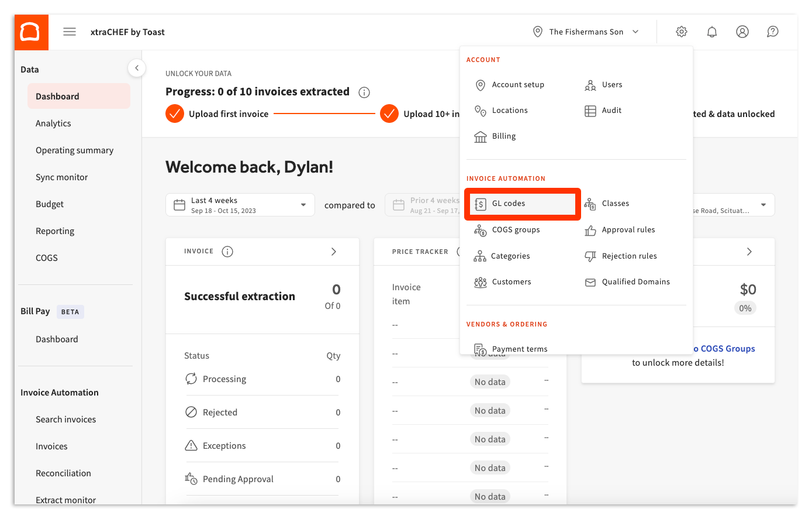Go to Analytics in the sidebar
Viewport: 812px width, 519px height.
click(53, 123)
